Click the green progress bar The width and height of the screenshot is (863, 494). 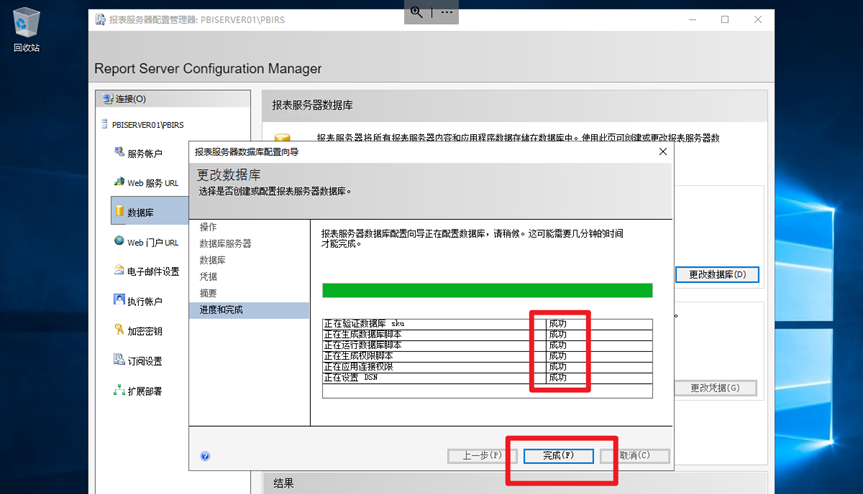[x=487, y=290]
